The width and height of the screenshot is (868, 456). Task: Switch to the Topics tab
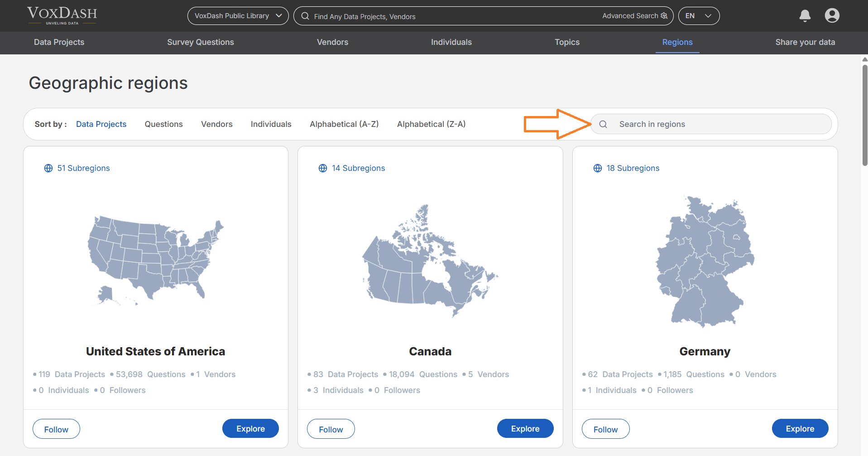click(x=567, y=42)
